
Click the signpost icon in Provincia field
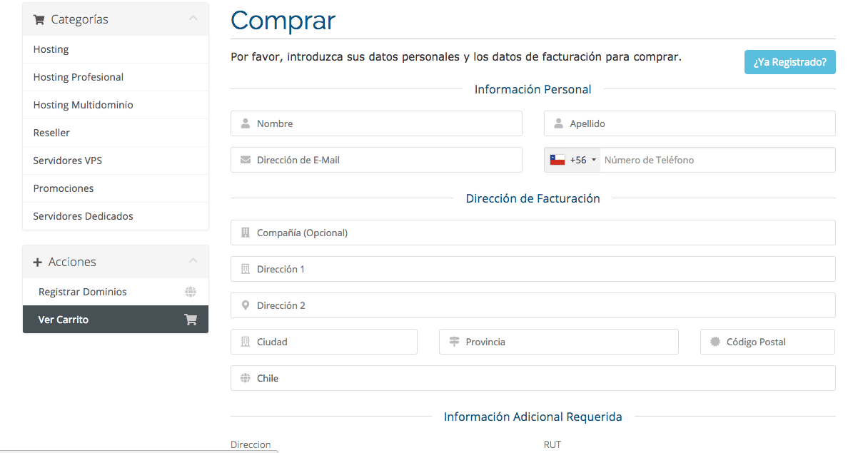click(454, 342)
